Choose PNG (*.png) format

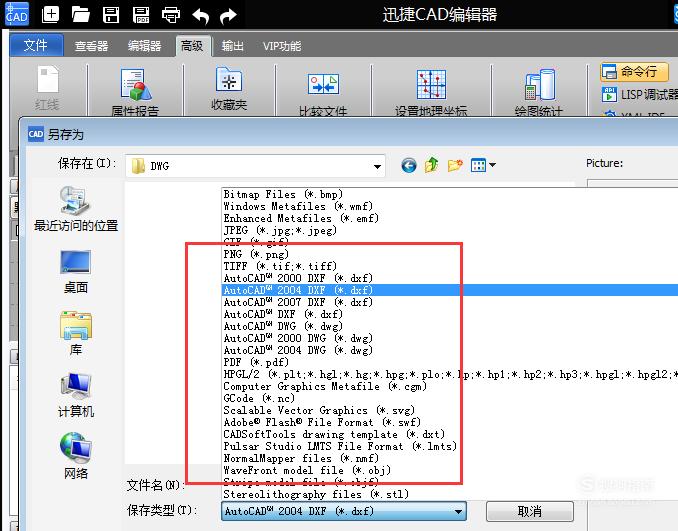pos(256,254)
